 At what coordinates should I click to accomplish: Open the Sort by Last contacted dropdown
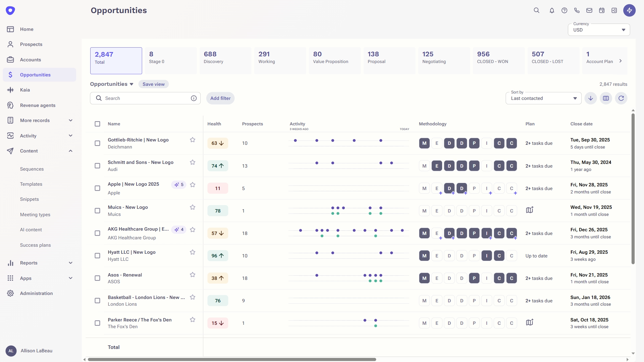(x=543, y=98)
